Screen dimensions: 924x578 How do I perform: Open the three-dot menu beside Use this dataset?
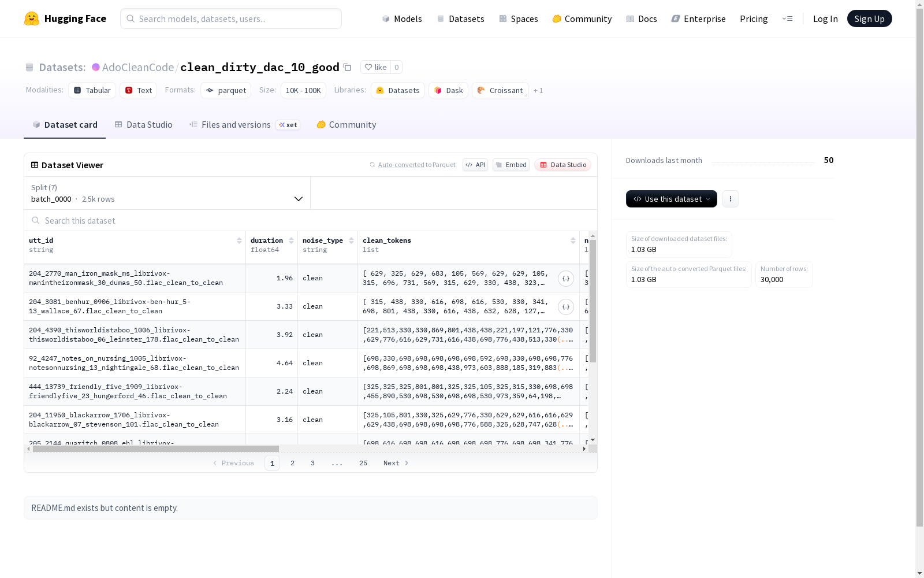(x=731, y=199)
